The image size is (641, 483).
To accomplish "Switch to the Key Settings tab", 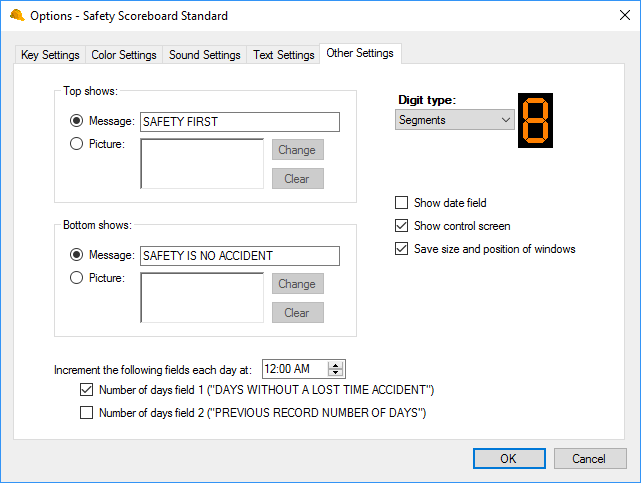I will 51,55.
